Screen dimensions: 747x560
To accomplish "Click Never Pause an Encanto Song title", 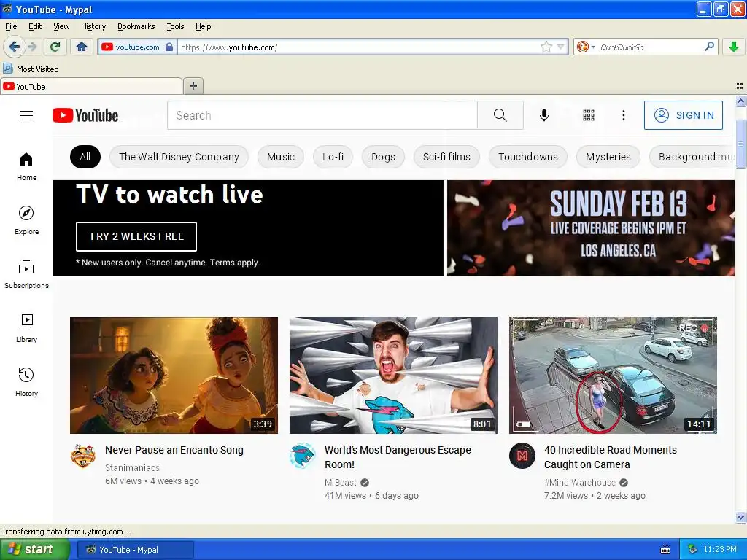I will (x=174, y=450).
